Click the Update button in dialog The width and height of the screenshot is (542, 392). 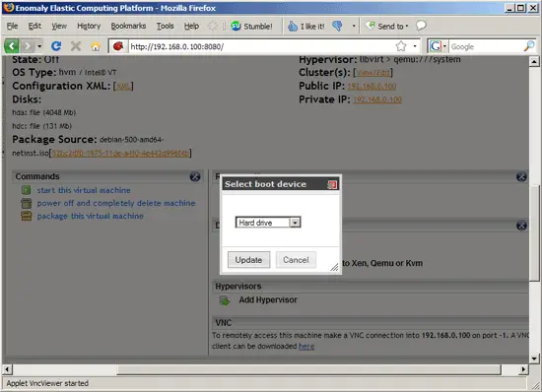[248, 260]
